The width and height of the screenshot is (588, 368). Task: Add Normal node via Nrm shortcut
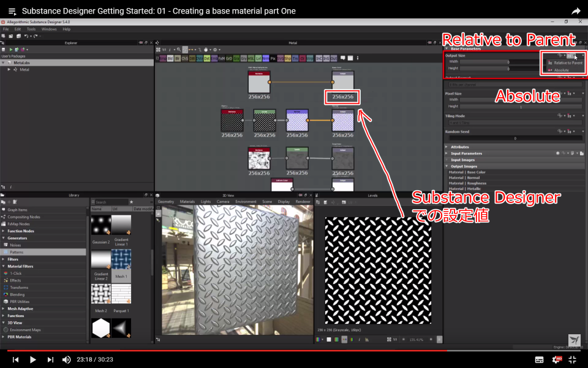(x=265, y=59)
